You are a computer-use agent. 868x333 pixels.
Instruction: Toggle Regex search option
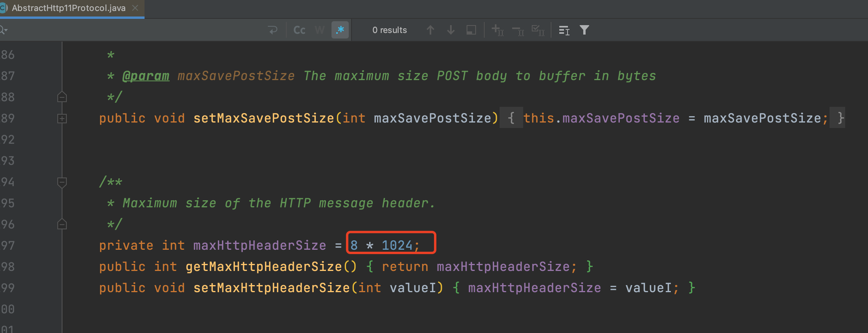(x=340, y=30)
